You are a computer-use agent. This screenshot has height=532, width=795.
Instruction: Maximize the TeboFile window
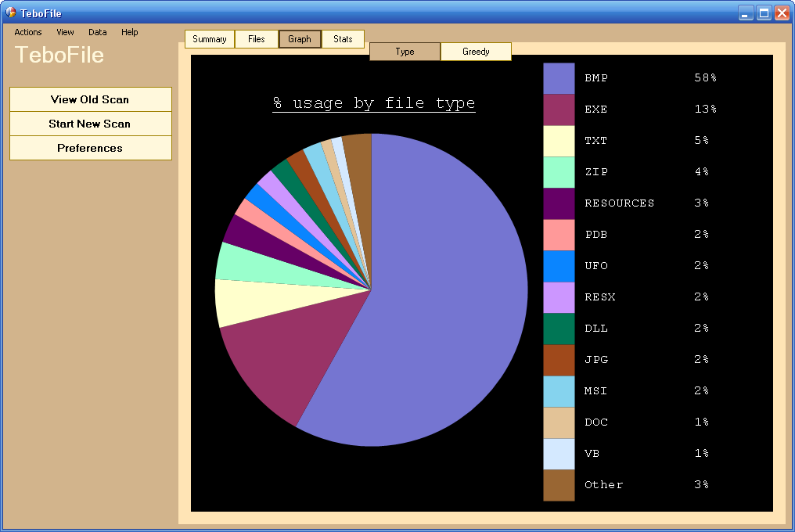[764, 13]
